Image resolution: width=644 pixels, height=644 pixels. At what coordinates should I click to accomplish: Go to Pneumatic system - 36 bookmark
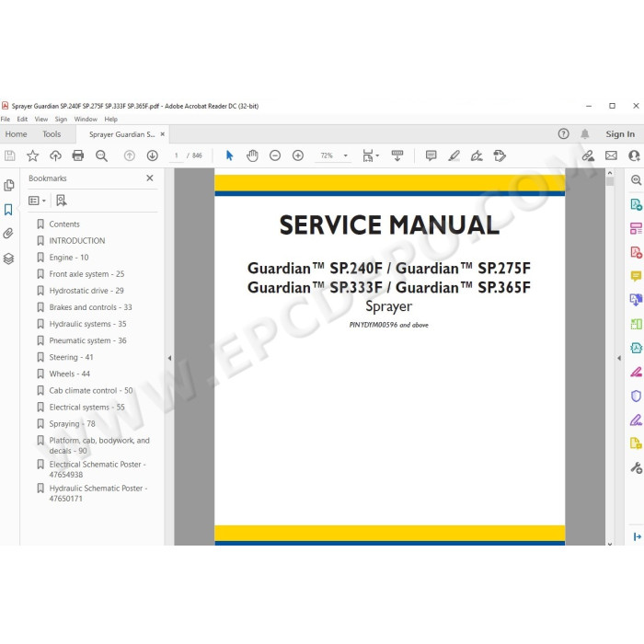(87, 340)
